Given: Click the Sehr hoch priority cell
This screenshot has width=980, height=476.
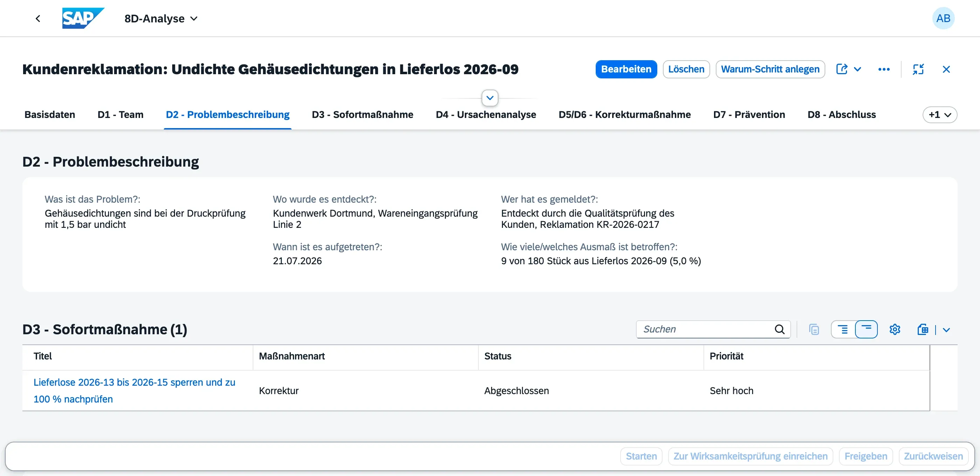Looking at the screenshot, I should pos(731,391).
